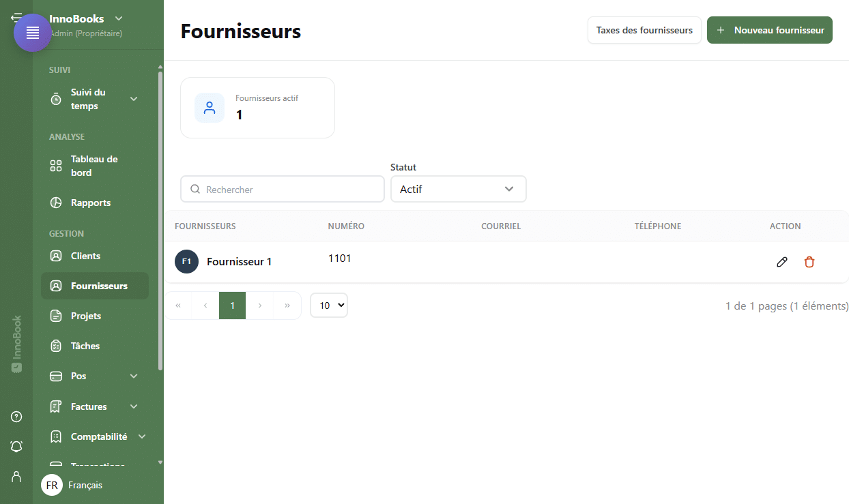Open Projets menu item
The height and width of the screenshot is (504, 849).
point(95,316)
